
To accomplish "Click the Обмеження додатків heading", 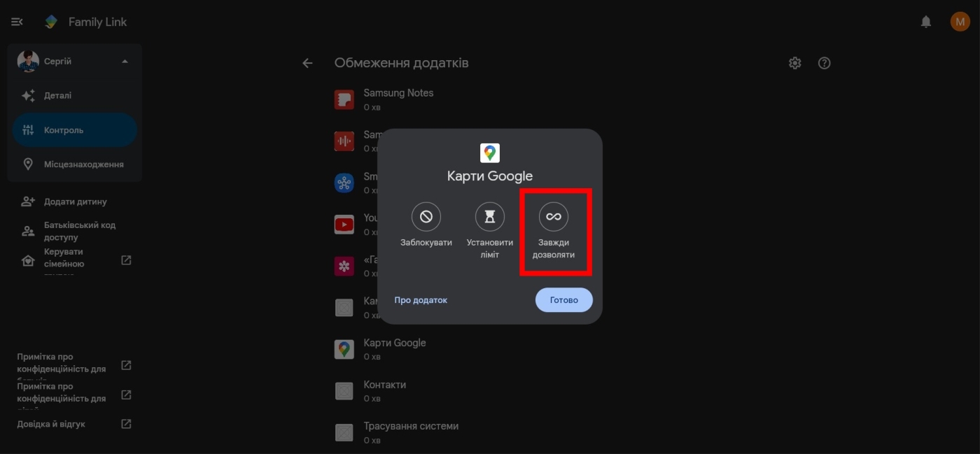I will (402, 63).
